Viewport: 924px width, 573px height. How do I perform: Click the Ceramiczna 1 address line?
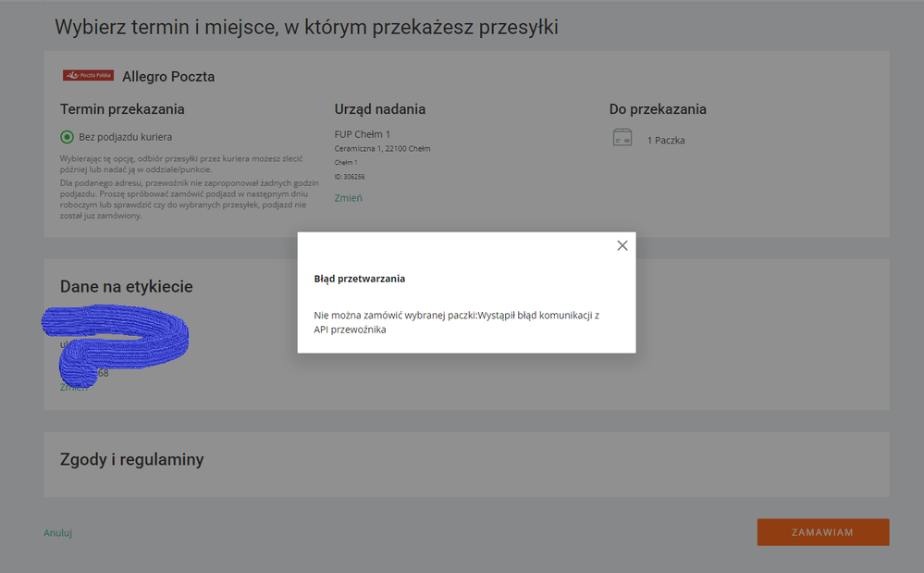pyautogui.click(x=382, y=149)
